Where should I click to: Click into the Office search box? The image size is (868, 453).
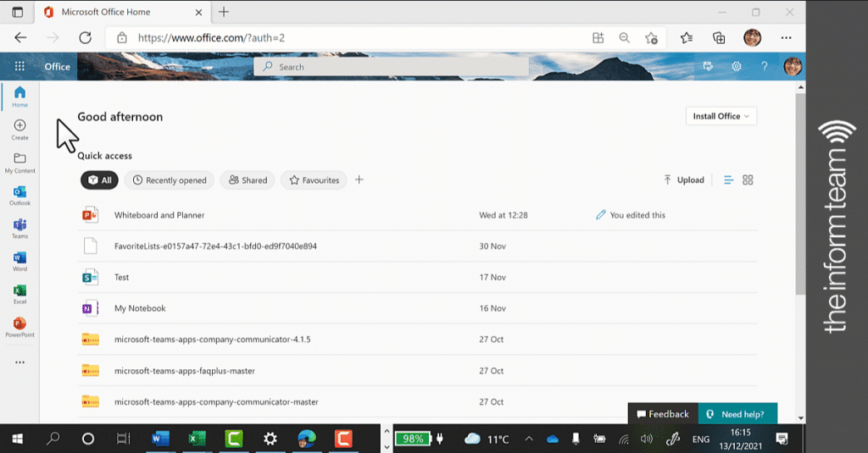tap(392, 66)
